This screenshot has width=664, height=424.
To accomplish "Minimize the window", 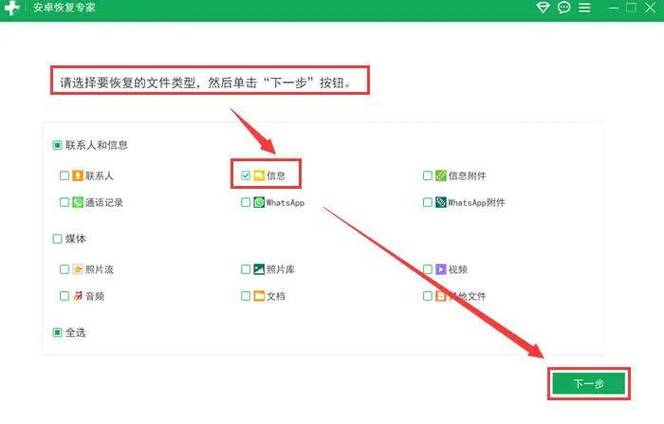I will click(x=613, y=8).
